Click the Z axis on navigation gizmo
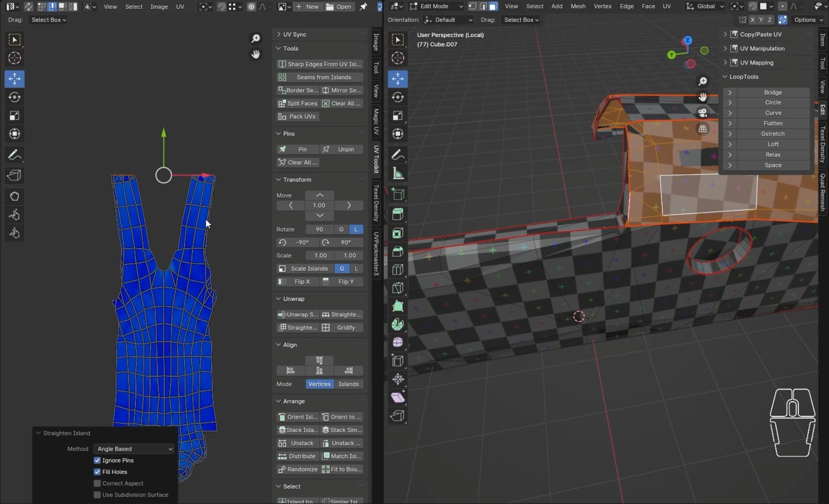Viewport: 829px width, 504px height. [x=687, y=40]
